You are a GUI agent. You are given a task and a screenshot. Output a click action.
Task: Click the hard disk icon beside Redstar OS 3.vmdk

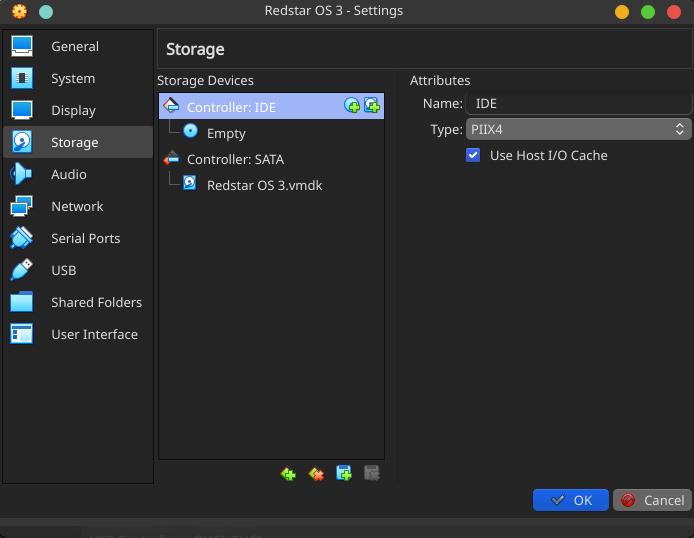190,183
